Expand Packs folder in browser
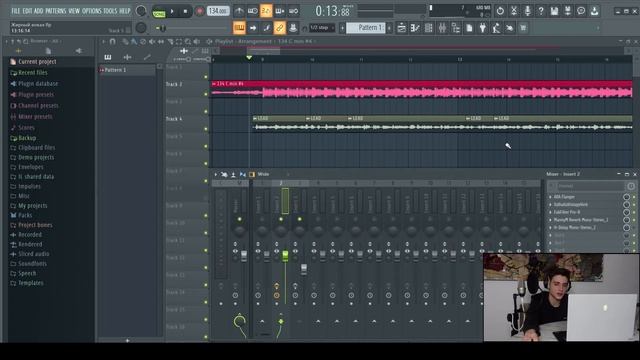 pyautogui.click(x=25, y=215)
